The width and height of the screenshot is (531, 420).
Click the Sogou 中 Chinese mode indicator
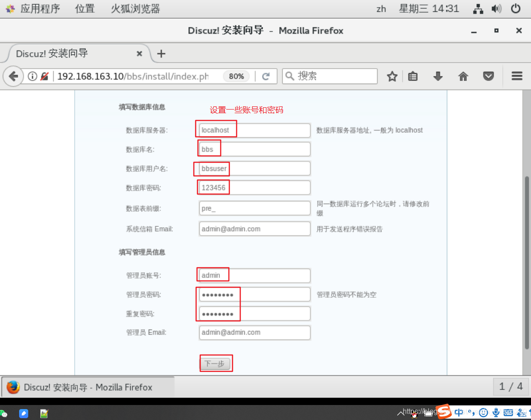(459, 412)
